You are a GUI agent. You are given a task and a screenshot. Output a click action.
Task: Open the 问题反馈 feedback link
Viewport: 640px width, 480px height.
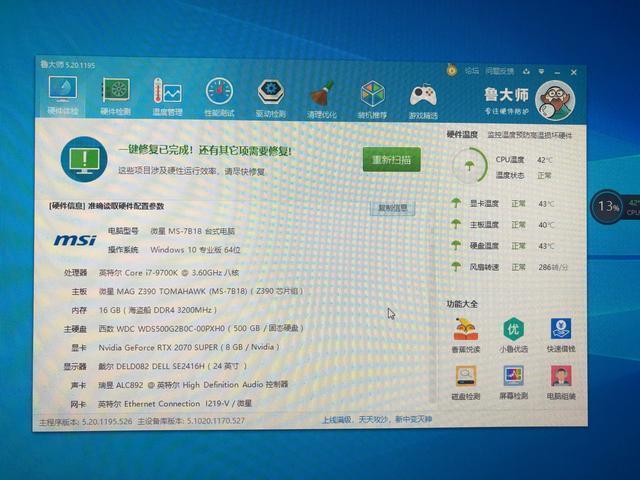[500, 71]
